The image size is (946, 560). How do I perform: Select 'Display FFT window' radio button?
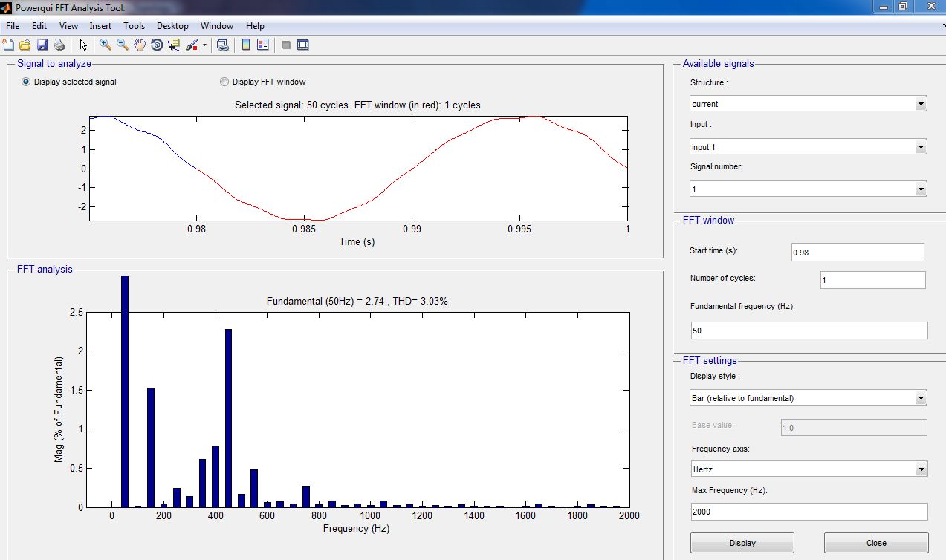point(224,82)
